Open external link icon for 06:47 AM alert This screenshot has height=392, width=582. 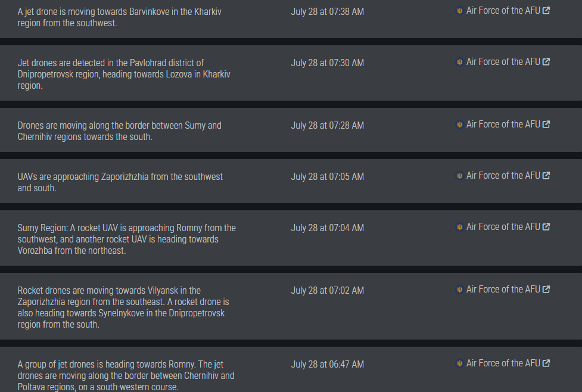point(546,363)
